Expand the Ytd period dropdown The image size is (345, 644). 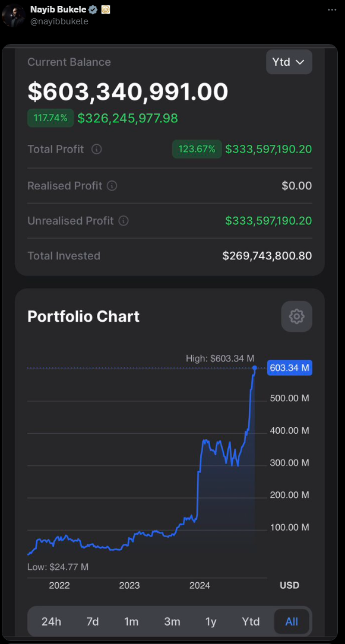[x=289, y=62]
